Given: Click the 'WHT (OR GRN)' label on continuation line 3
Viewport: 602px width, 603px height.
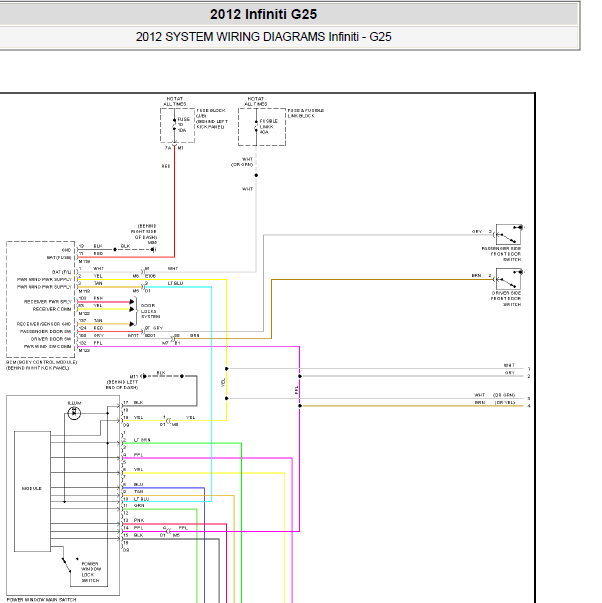Looking at the screenshot, I should coord(494,395).
